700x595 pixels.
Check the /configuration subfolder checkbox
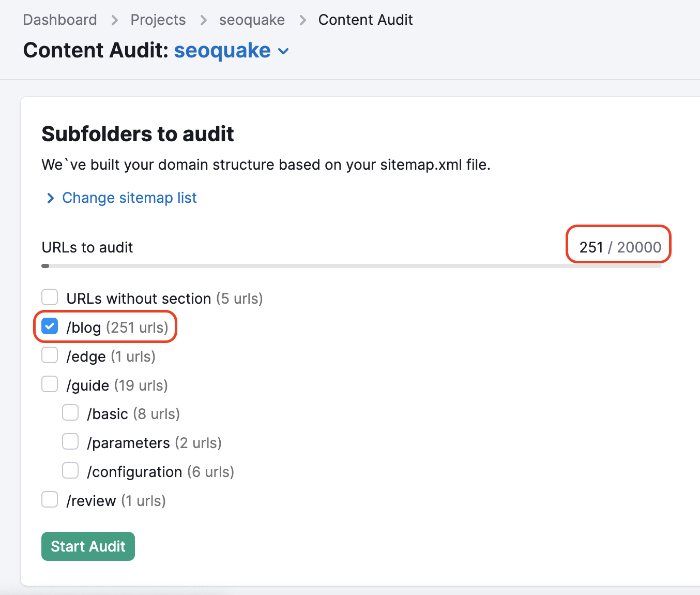tap(70, 471)
